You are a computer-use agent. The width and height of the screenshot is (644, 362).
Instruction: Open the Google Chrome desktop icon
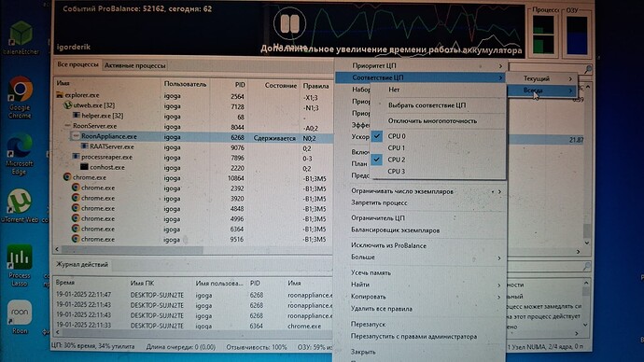[20, 97]
